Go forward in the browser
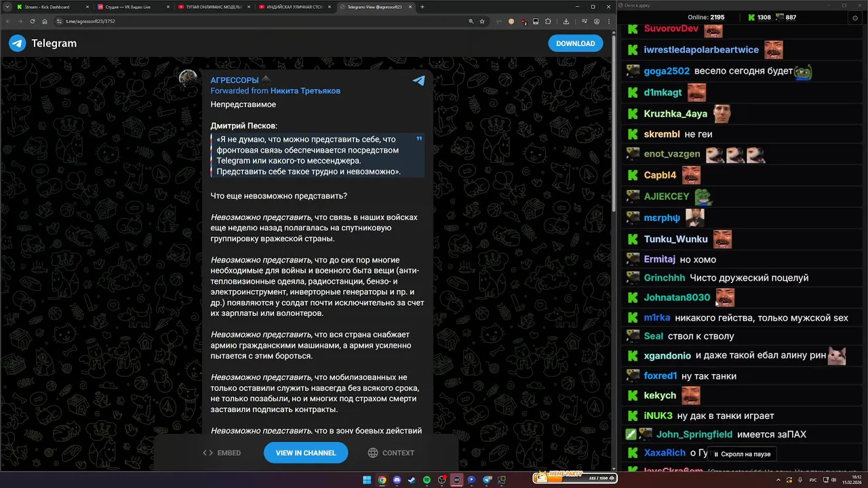This screenshot has width=868, height=488. 20,21
